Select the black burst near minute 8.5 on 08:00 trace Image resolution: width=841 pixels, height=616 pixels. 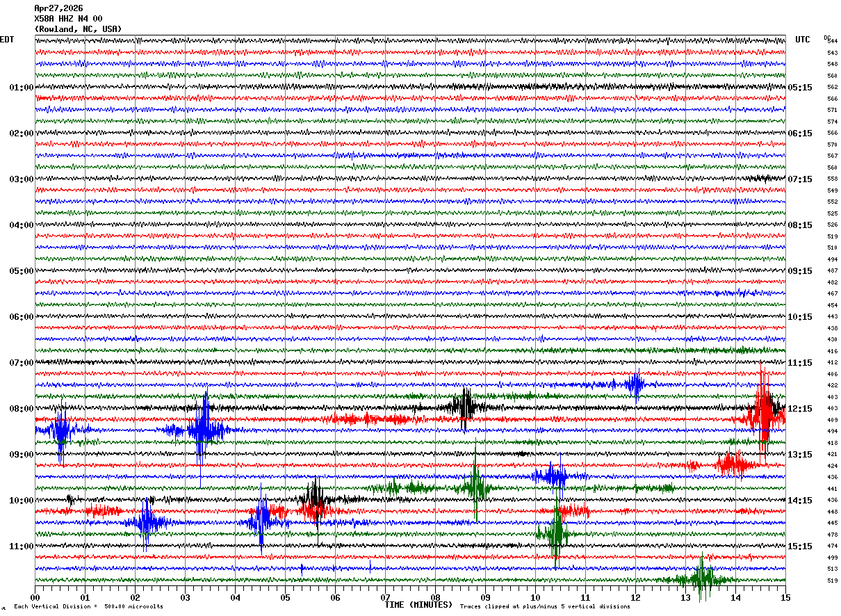[x=464, y=407]
